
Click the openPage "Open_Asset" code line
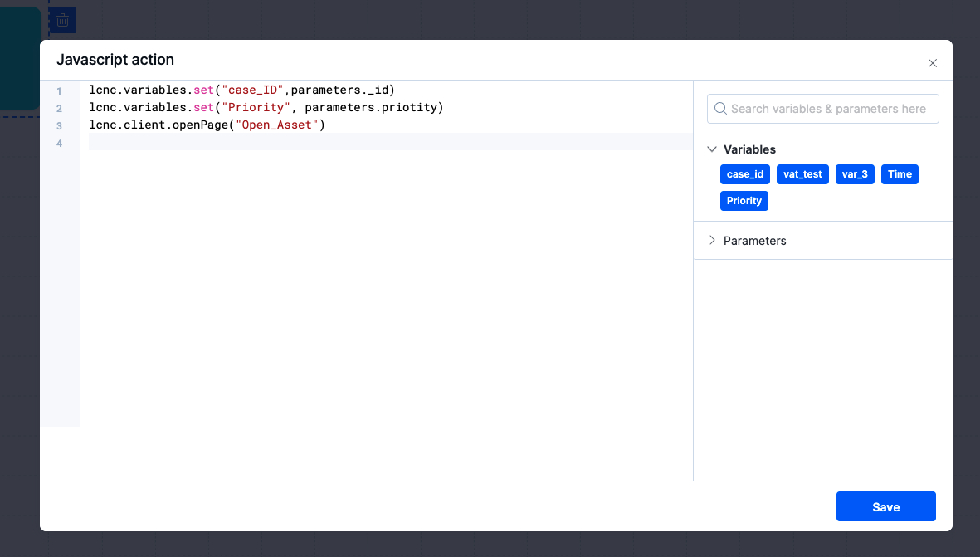tap(207, 125)
